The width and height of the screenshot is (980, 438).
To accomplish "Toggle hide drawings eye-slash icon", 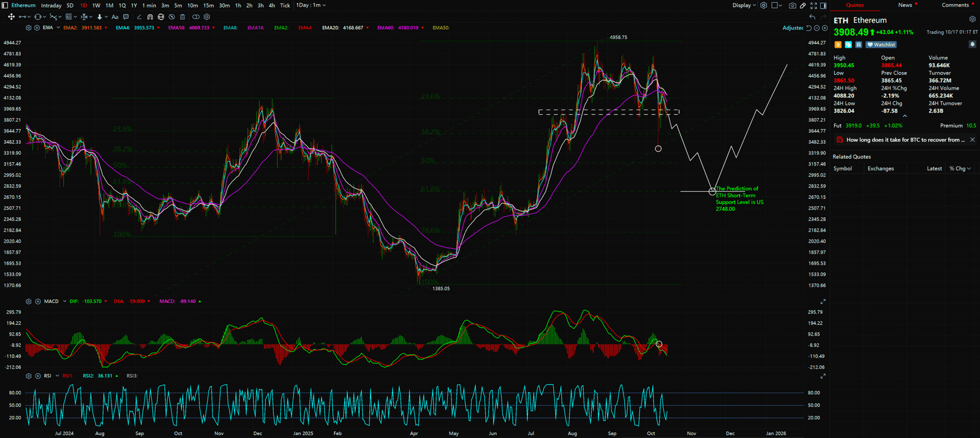I will click(x=171, y=17).
